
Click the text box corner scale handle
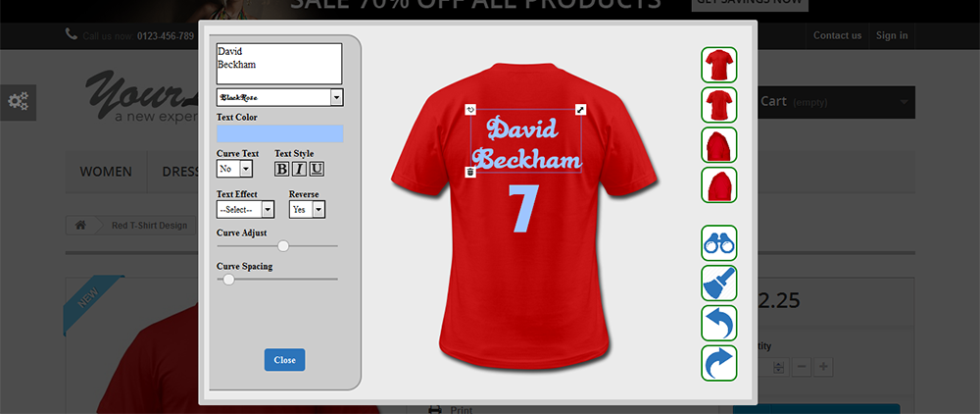(580, 110)
